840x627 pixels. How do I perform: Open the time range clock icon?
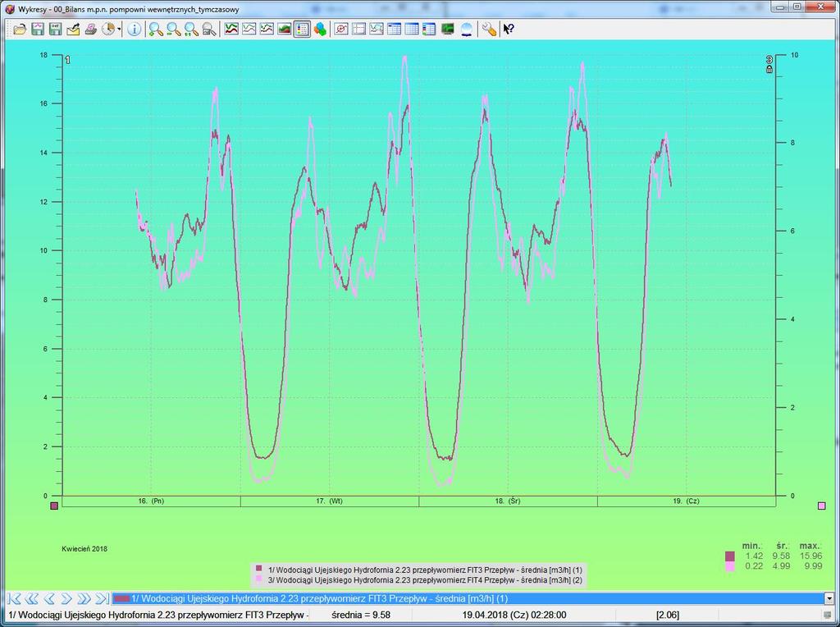(108, 29)
